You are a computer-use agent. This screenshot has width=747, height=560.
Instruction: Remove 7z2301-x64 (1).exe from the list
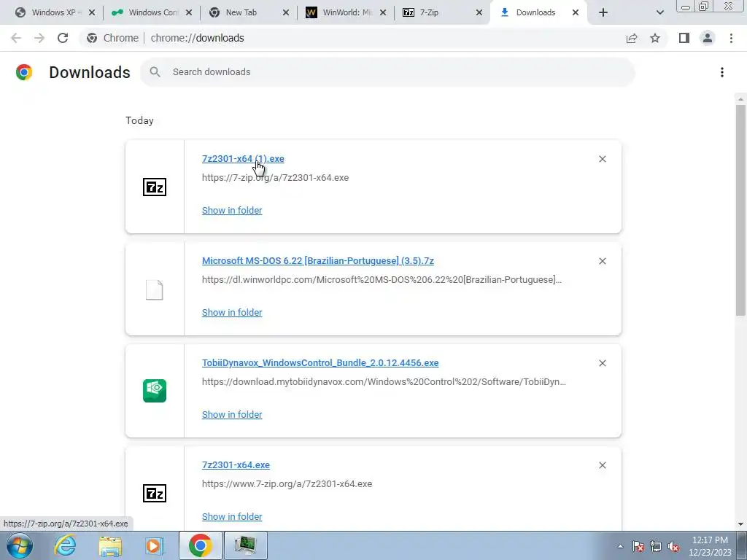click(602, 159)
